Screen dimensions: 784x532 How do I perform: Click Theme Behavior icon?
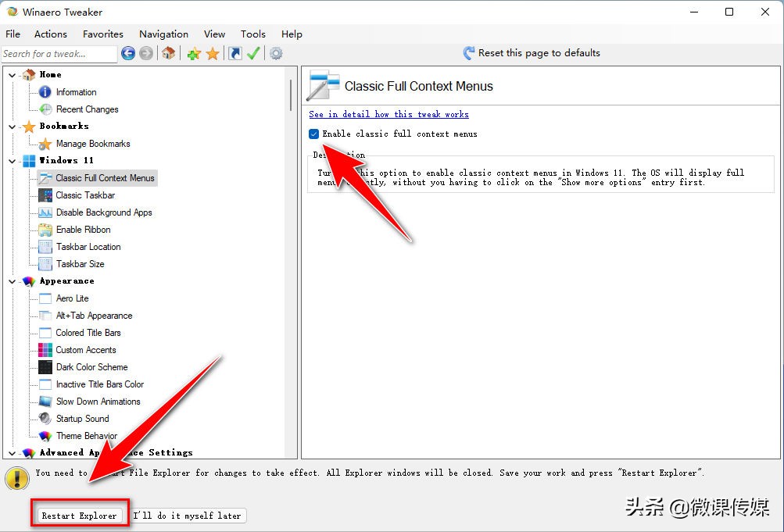(45, 436)
